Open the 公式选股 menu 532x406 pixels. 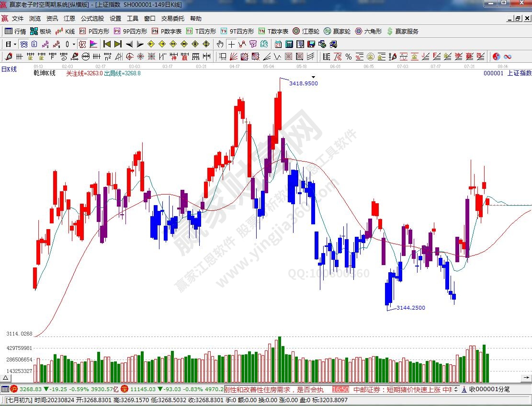pyautogui.click(x=92, y=19)
